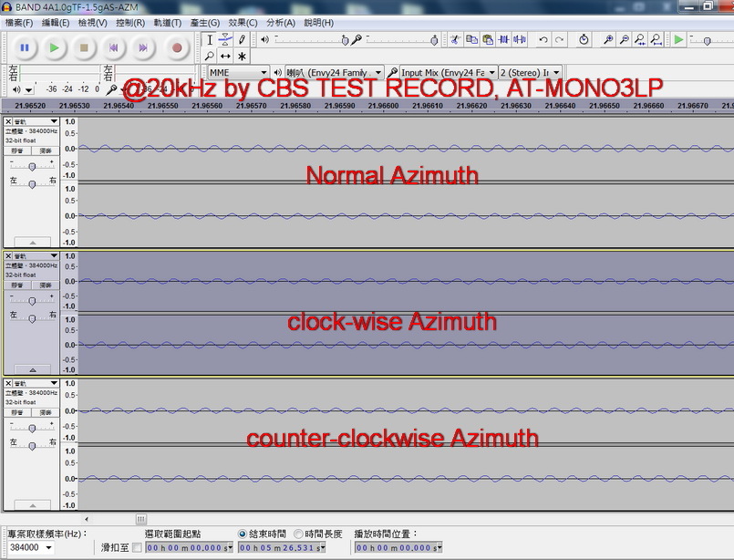Viewport: 734px width, 560px height.
Task: Solo the counter-clockwise Azimuth track
Action: (46, 412)
